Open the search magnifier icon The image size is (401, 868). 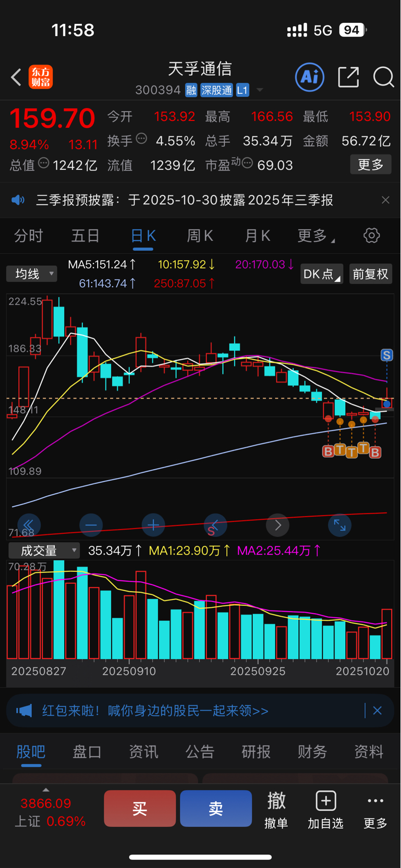pos(383,77)
